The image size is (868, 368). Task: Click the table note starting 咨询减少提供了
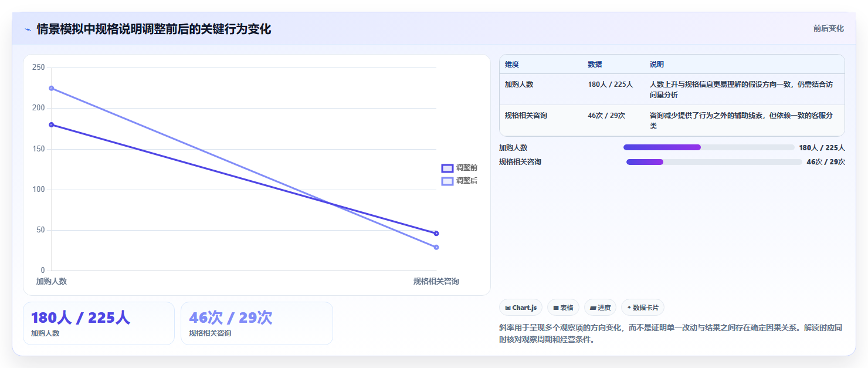pos(741,121)
